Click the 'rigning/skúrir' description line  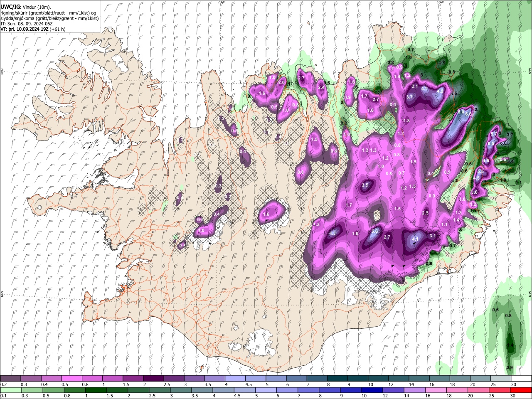click(x=48, y=13)
